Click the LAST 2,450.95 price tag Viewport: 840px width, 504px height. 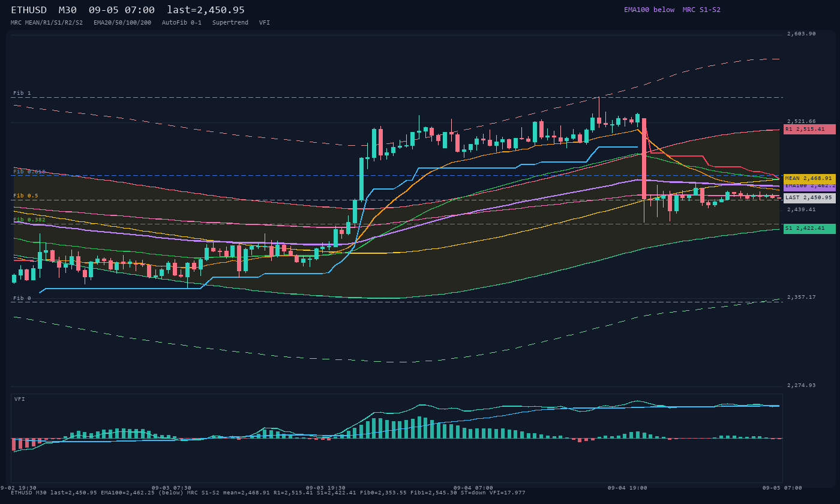coord(809,198)
